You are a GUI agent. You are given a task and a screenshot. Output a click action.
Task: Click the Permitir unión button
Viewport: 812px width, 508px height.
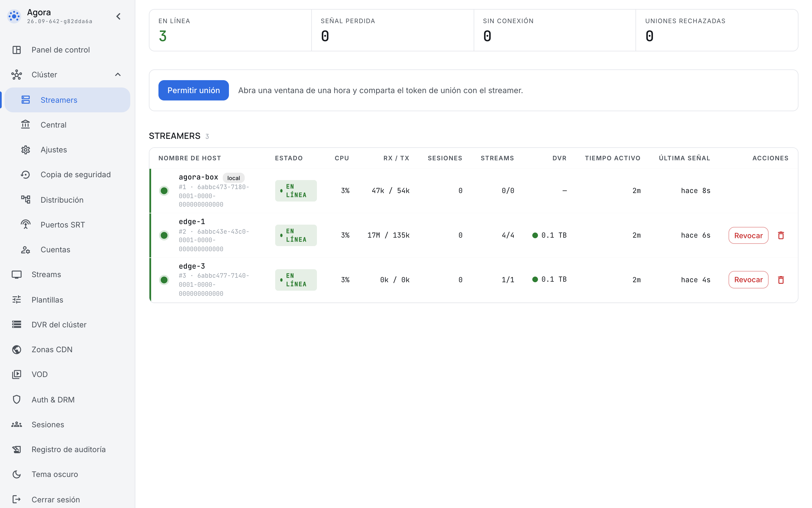(194, 90)
